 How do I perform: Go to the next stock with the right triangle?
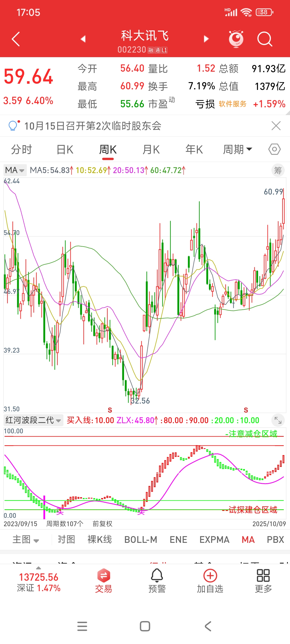[206, 39]
